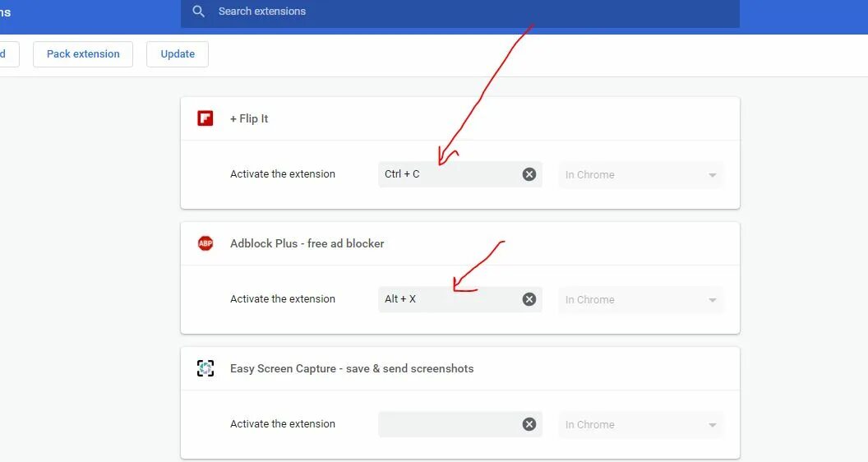Screen dimensions: 868x462
Task: Open the In Chrome dropdown for Easy Screen Capture
Action: point(641,425)
